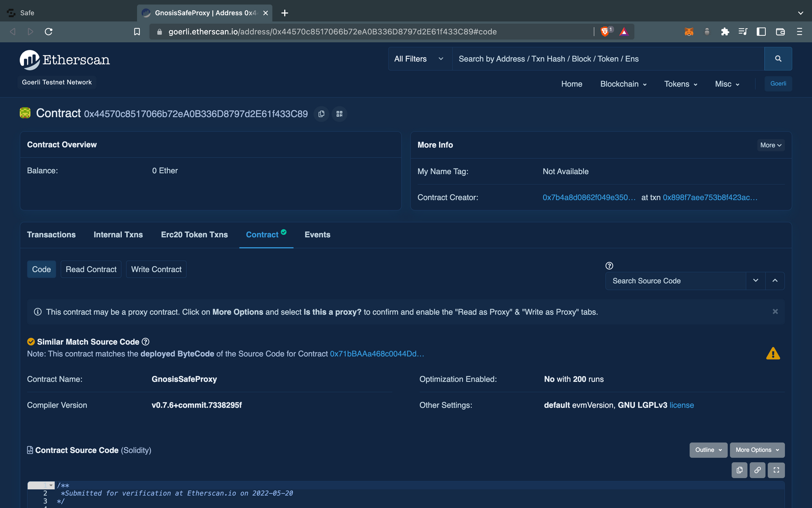
Task: Expand the More Options dropdown
Action: point(756,450)
